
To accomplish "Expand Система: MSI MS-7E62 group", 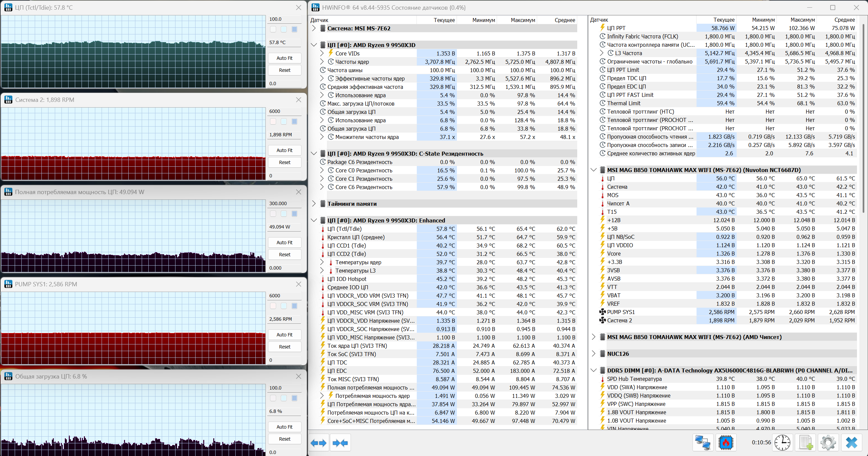I will click(314, 28).
